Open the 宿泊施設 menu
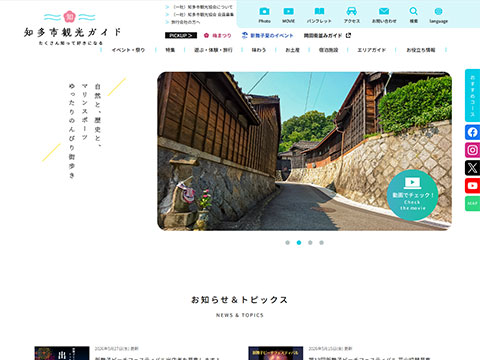Image resolution: width=480 pixels, height=360 pixels. (x=328, y=50)
